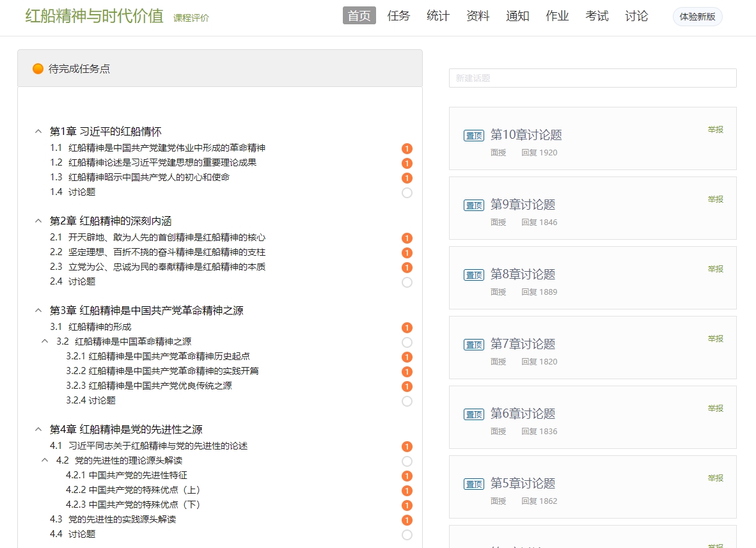This screenshot has width=756, height=548.
Task: Collapse 第4章 红船精神是党的先进性之源
Action: click(x=38, y=430)
